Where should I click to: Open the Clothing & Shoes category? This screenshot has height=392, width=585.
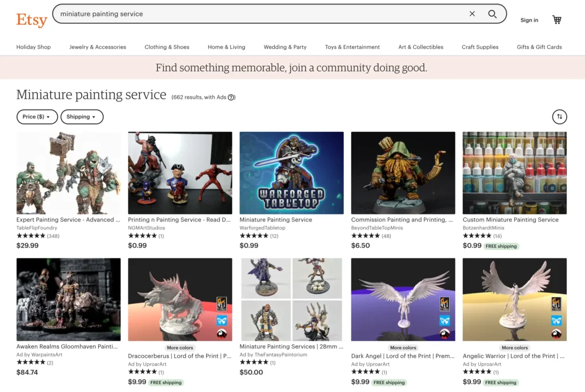point(167,47)
